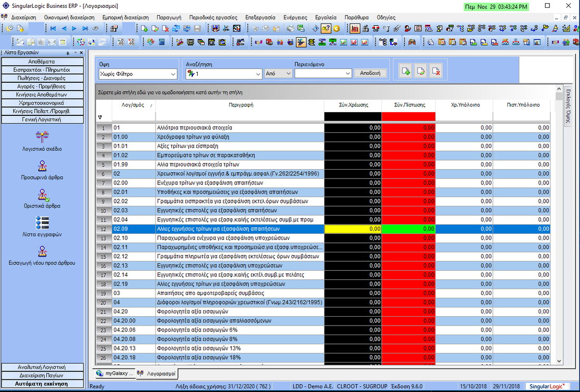
Task: Expand the Πωλήσεις - Διανομές section
Action: point(42,78)
